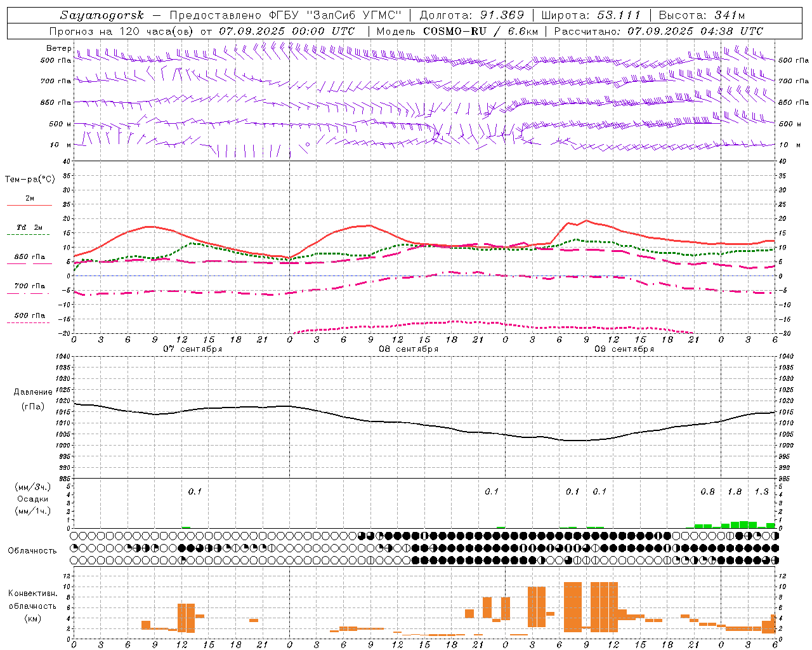The image size is (812, 650).
Task: Click the dashed line sample under 'Td 2м' legend
Action: tap(29, 235)
